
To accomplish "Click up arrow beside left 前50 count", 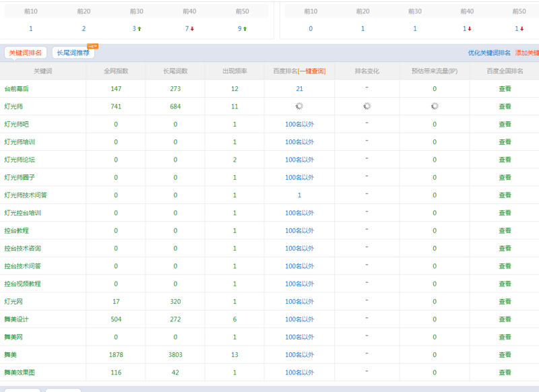I will point(245,29).
